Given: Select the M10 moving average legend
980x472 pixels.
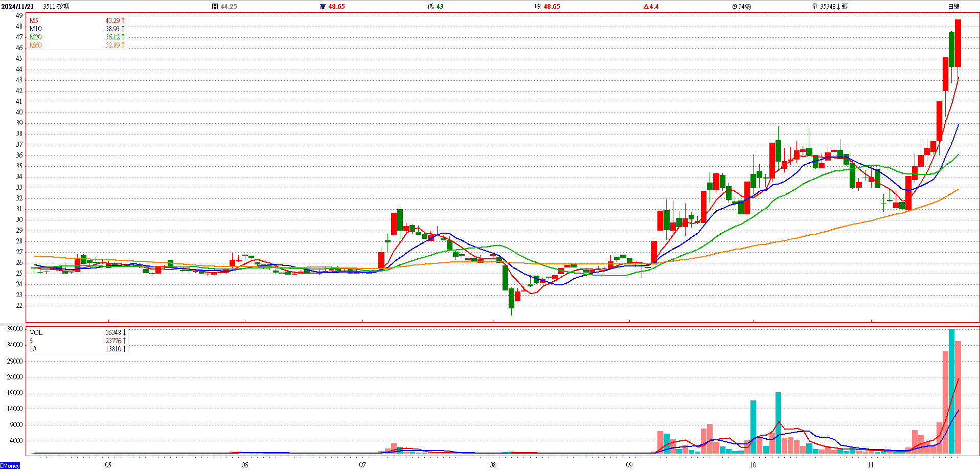Looking at the screenshot, I should coord(35,29).
